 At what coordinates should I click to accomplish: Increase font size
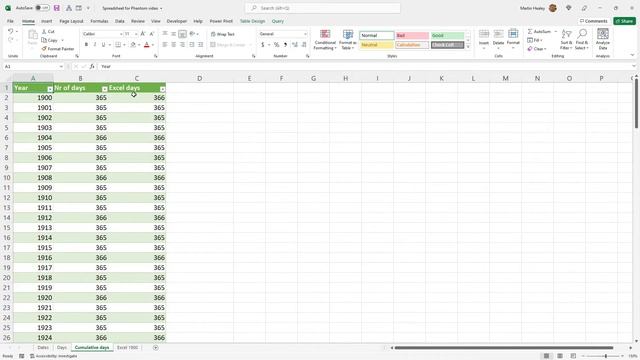(x=143, y=34)
